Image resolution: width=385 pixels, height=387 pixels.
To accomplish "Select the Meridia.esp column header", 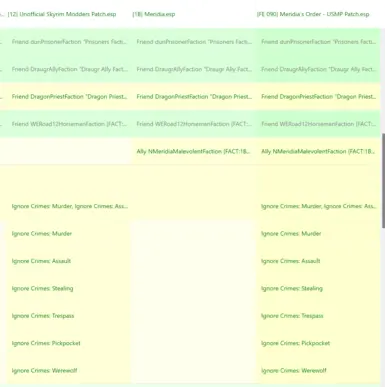I will [x=154, y=14].
